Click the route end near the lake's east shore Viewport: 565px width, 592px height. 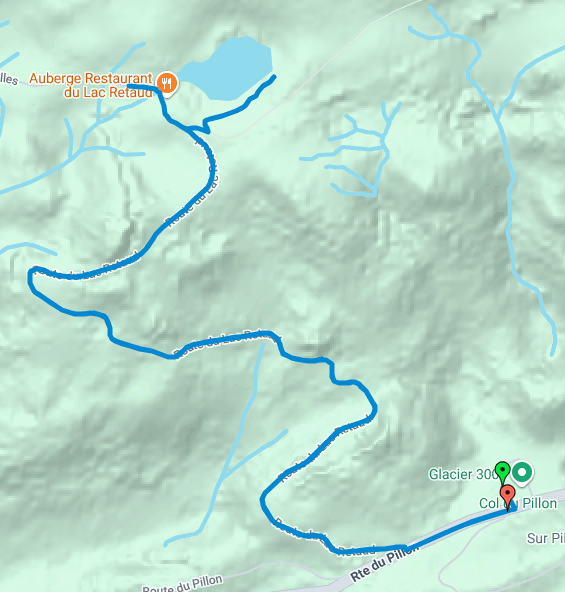pos(274,77)
